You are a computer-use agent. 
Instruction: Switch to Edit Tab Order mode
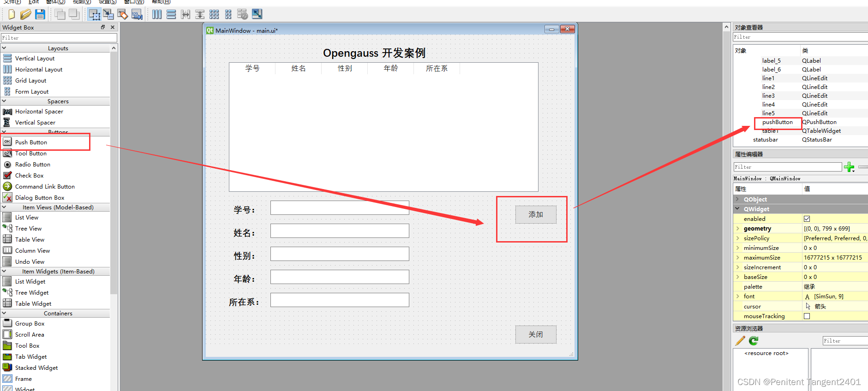coord(137,14)
